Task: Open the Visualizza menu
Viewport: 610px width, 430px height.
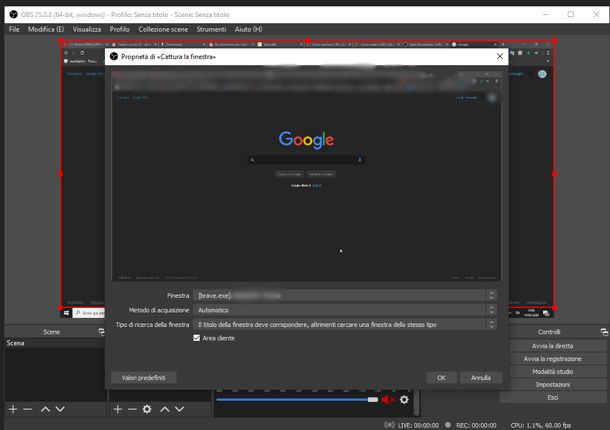Action: click(x=87, y=29)
